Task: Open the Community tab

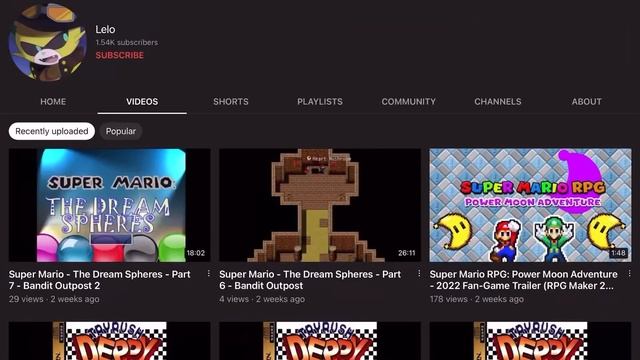Action: pyautogui.click(x=409, y=102)
